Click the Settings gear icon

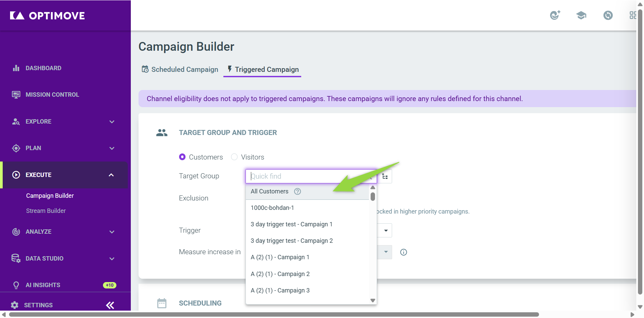coord(15,305)
